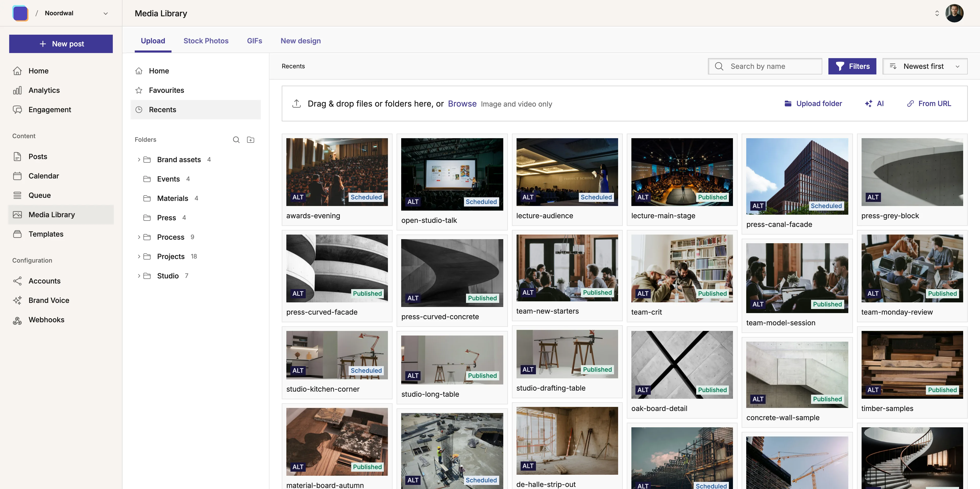Search folders magnifier icon
The height and width of the screenshot is (489, 980).
(236, 139)
